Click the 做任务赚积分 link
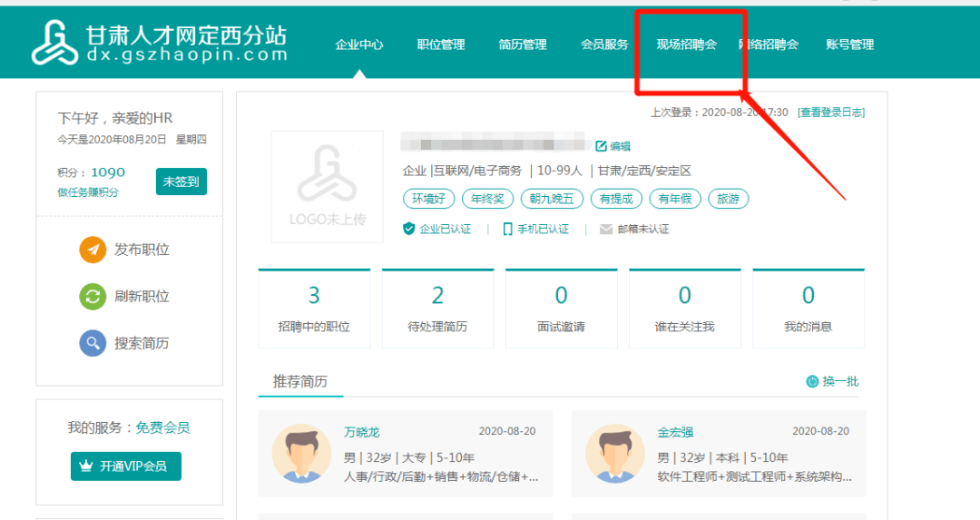 (x=88, y=192)
